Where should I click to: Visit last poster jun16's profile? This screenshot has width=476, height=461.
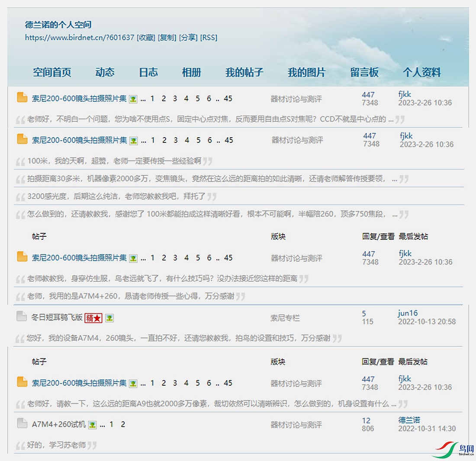click(x=408, y=313)
